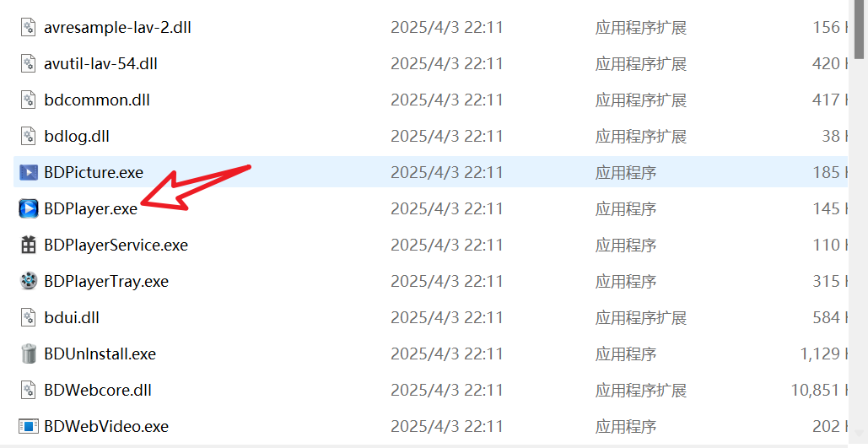
Task: Click the BDWebcore.dll file icon
Action: point(28,390)
